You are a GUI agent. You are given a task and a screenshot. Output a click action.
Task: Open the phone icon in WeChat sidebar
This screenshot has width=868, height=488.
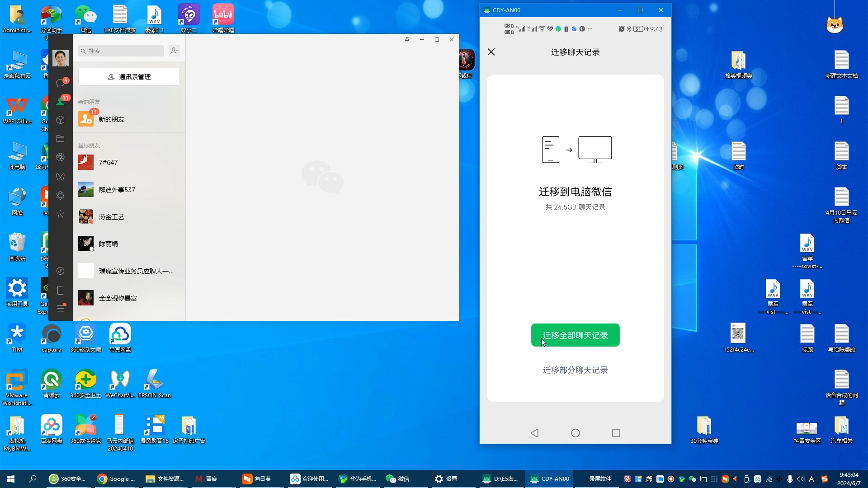click(x=60, y=290)
